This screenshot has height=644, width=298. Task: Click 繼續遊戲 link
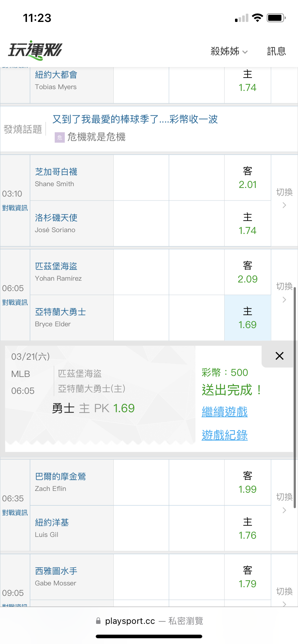coord(225,412)
